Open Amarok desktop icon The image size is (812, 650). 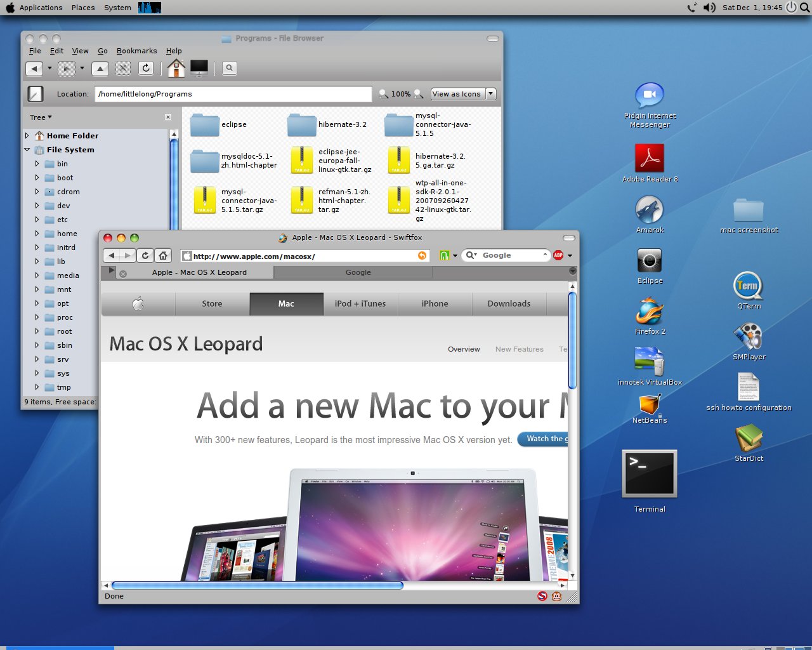[x=650, y=209]
